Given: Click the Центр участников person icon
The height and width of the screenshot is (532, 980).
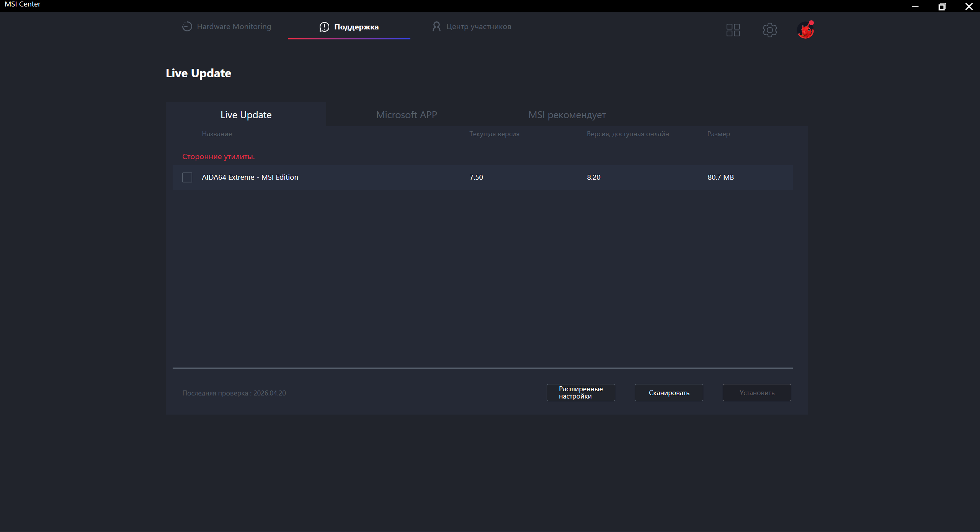Looking at the screenshot, I should (436, 26).
